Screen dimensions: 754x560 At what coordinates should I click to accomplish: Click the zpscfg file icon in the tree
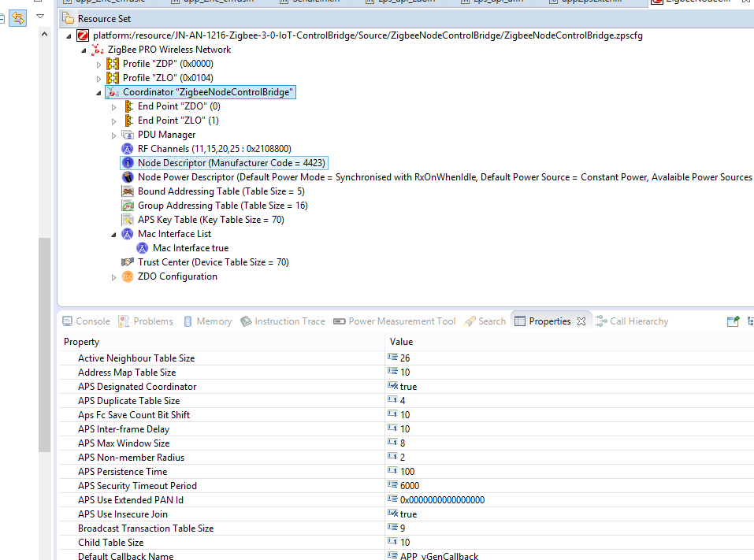84,35
